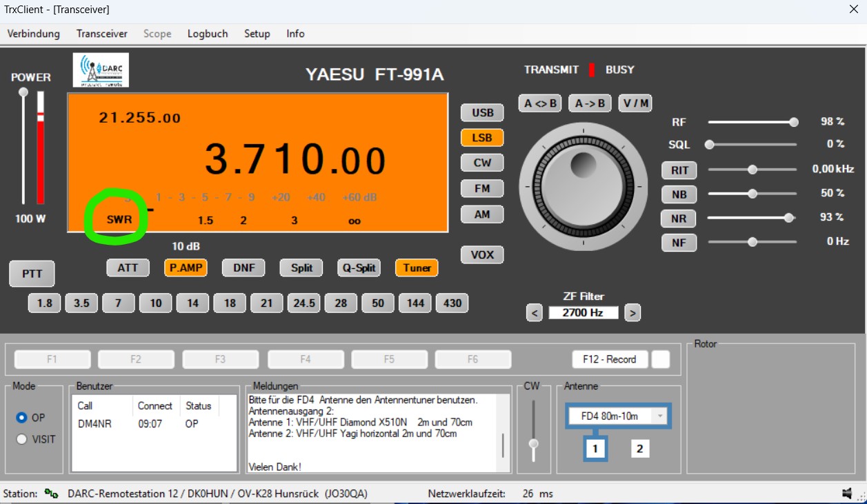Adjust the CW speed slider
The height and width of the screenshot is (504, 867).
pos(533,432)
